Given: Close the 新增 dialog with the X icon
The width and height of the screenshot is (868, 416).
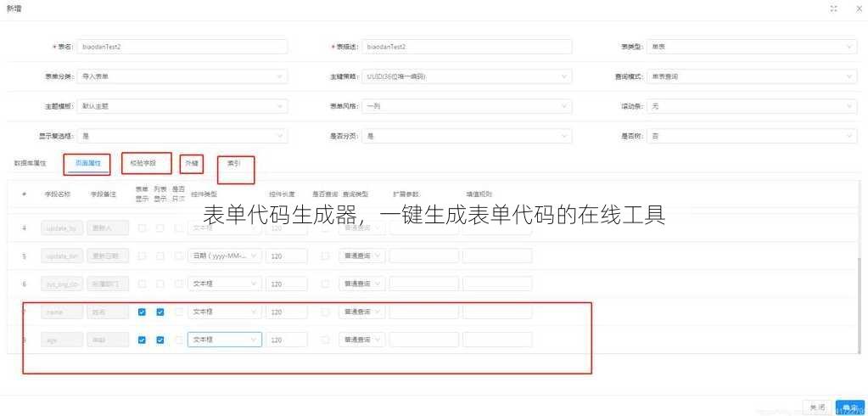Looking at the screenshot, I should pyautogui.click(x=860, y=8).
